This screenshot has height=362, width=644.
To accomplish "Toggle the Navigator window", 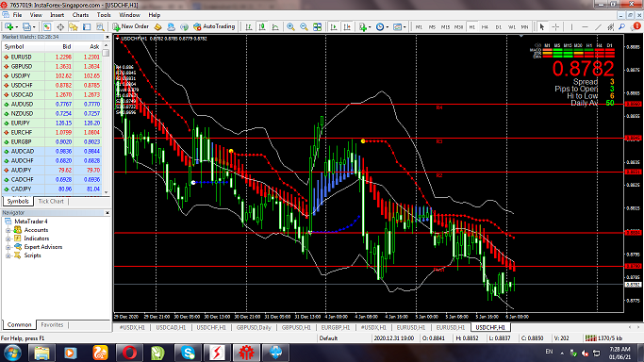I will (x=74, y=26).
